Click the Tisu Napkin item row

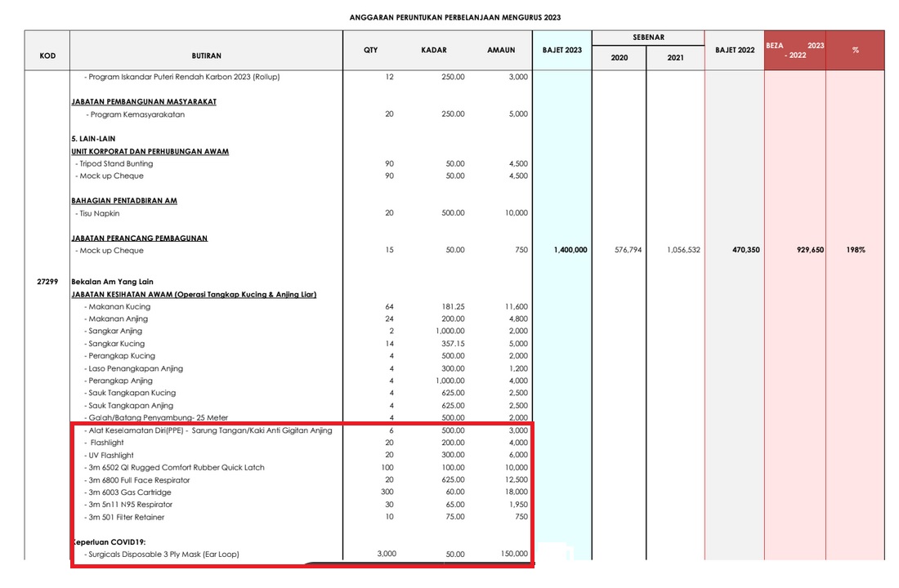coord(99,213)
